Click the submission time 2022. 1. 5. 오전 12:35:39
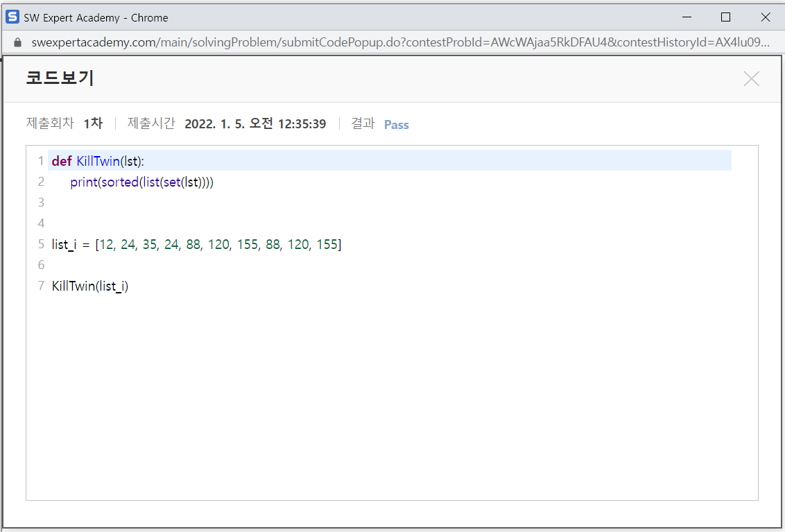 [255, 123]
